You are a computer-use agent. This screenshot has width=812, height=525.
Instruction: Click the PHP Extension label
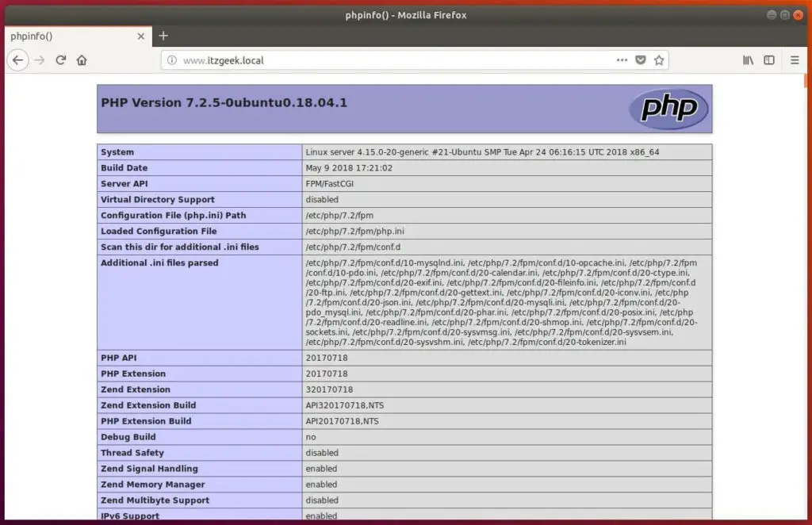tap(133, 374)
